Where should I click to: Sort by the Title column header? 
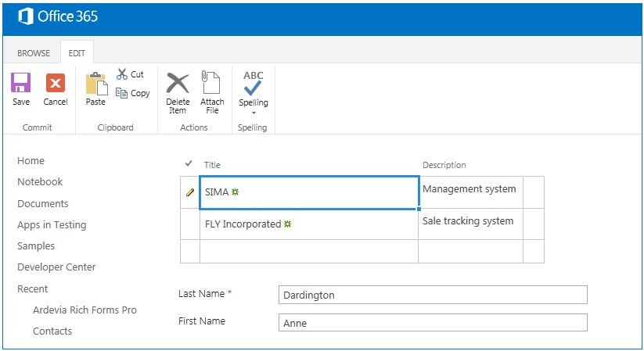pyautogui.click(x=212, y=165)
